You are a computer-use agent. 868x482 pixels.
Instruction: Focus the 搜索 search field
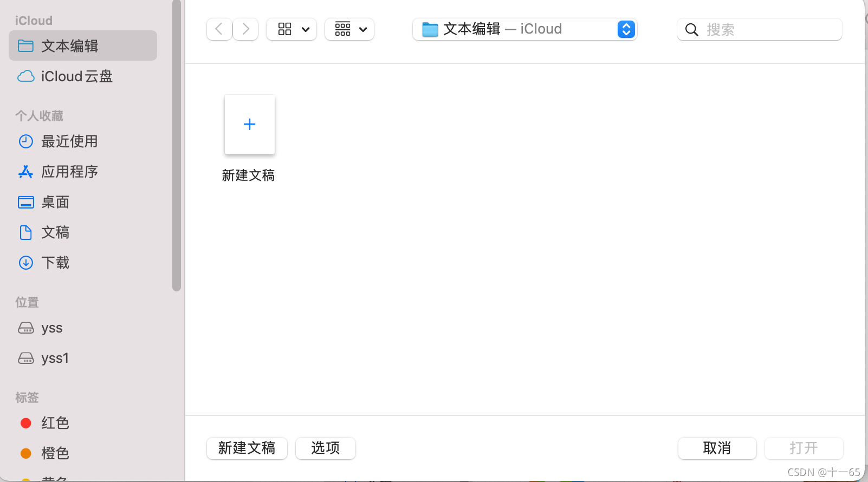(x=760, y=29)
